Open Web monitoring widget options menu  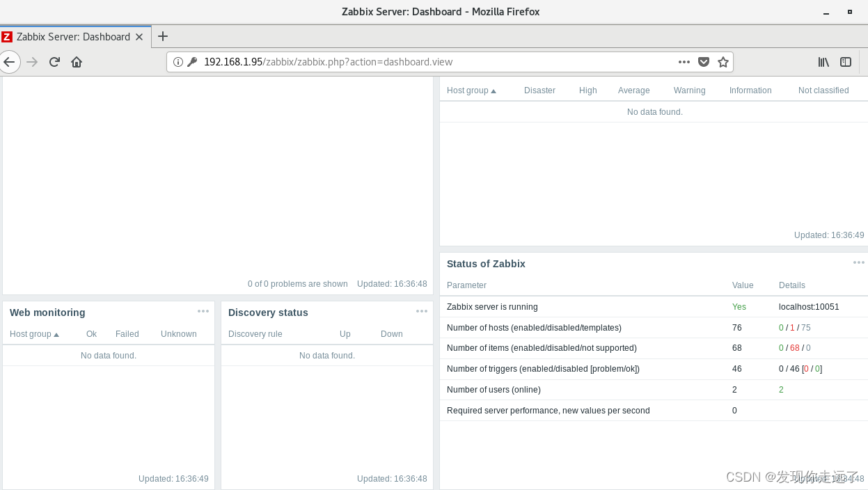(203, 311)
